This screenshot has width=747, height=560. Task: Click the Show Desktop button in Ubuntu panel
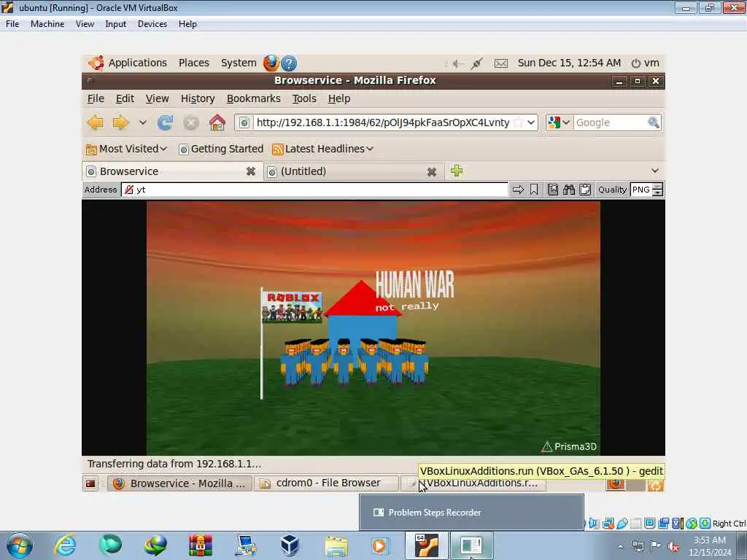pyautogui.click(x=90, y=484)
